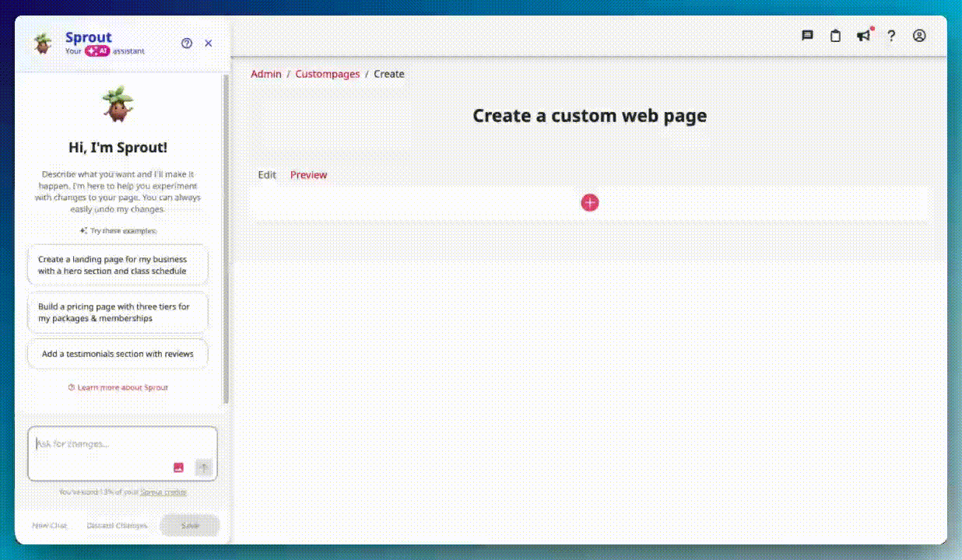The width and height of the screenshot is (962, 560).
Task: Click Discard Changes
Action: click(x=117, y=525)
